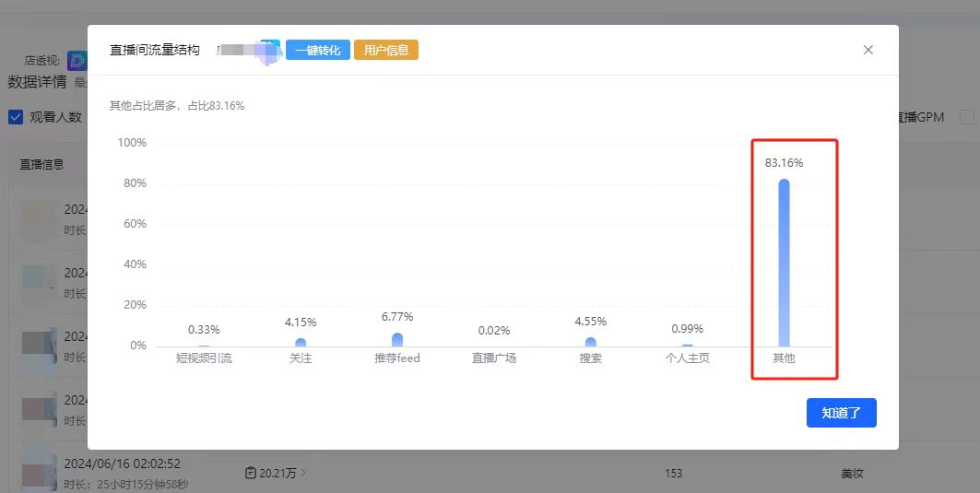The height and width of the screenshot is (493, 980).
Task: Select the 个人主页 axis label
Action: pos(687,358)
